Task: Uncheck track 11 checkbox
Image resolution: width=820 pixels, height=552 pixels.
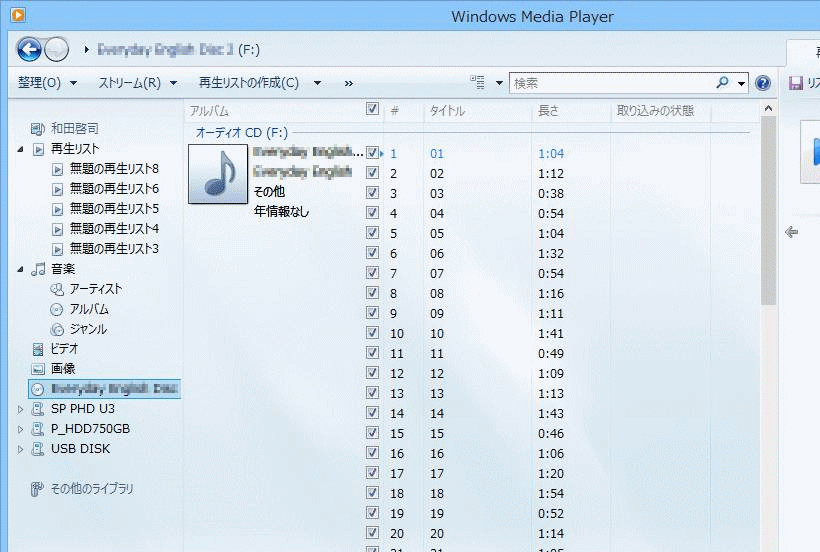Action: click(372, 353)
